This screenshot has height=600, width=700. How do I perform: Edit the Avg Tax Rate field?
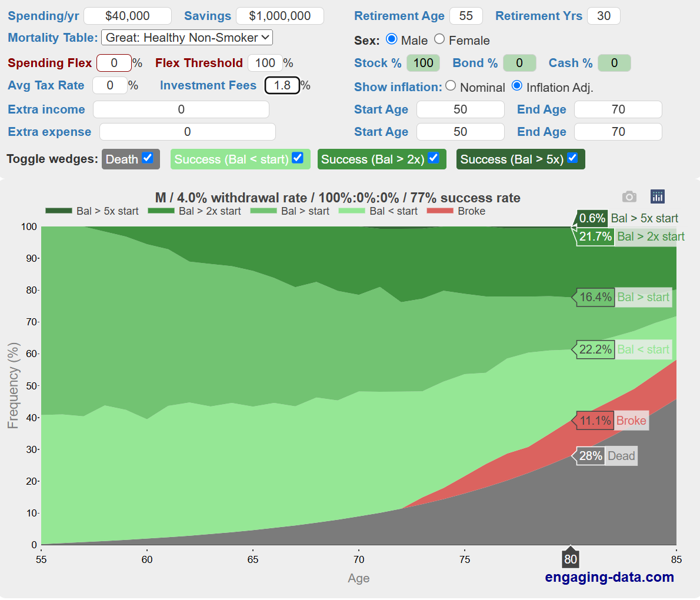110,85
